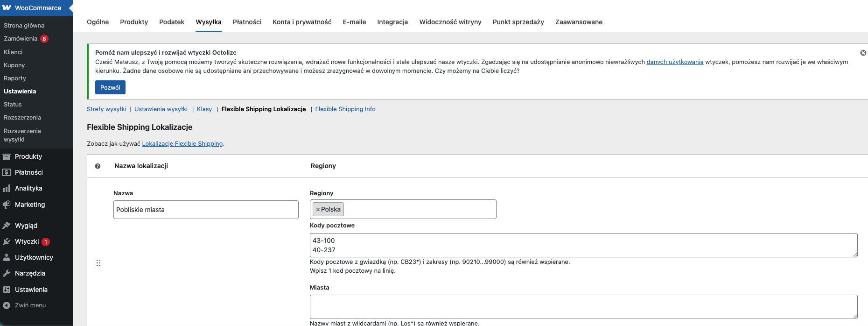Open Marketing in the sidebar
This screenshot has height=326, width=868.
[x=29, y=205]
